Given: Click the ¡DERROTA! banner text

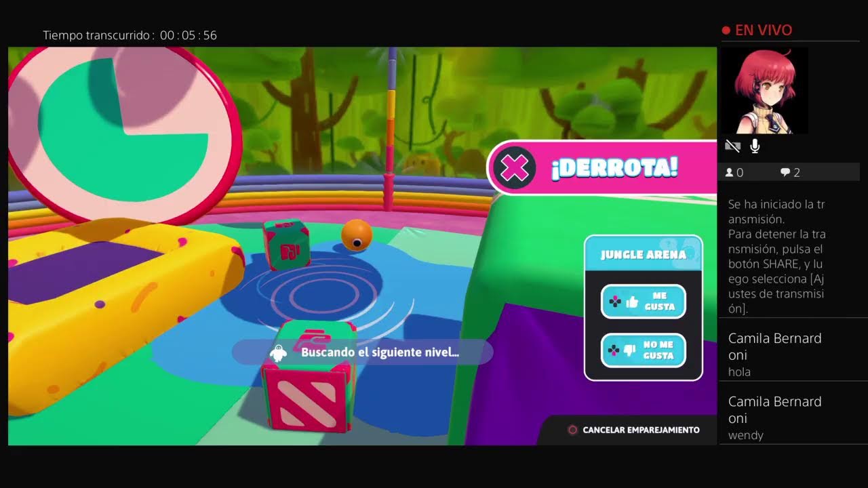Looking at the screenshot, I should click(x=614, y=168).
